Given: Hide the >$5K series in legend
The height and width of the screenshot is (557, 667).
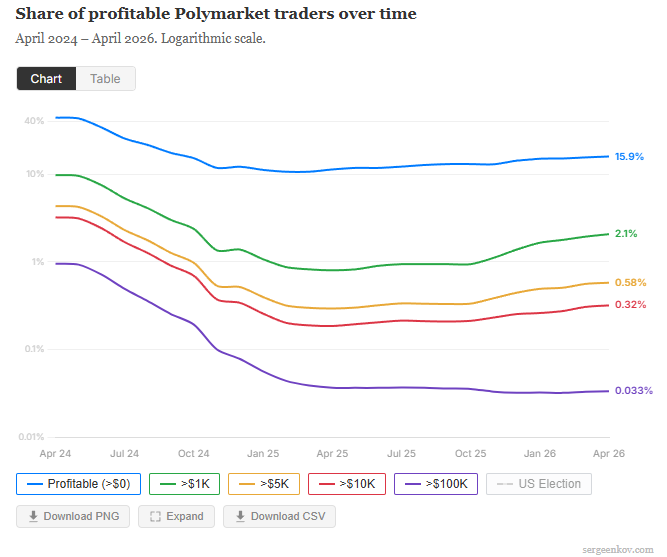Looking at the screenshot, I should (x=264, y=484).
